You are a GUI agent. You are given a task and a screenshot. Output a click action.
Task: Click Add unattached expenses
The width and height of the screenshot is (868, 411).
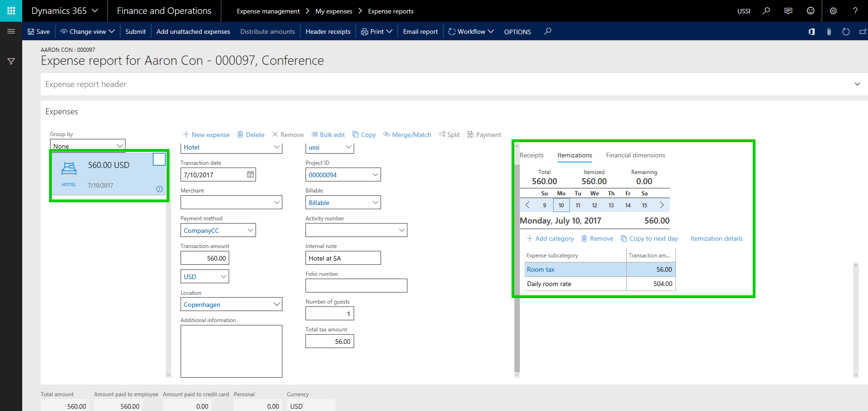(193, 31)
